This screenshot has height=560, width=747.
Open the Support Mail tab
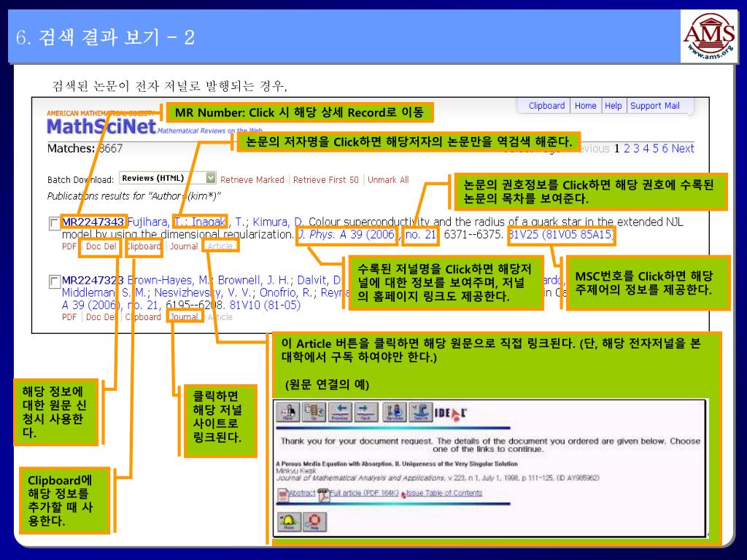click(x=655, y=106)
